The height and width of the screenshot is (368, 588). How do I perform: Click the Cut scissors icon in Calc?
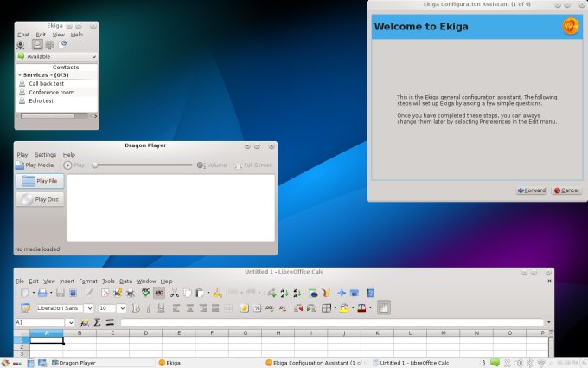coord(175,294)
